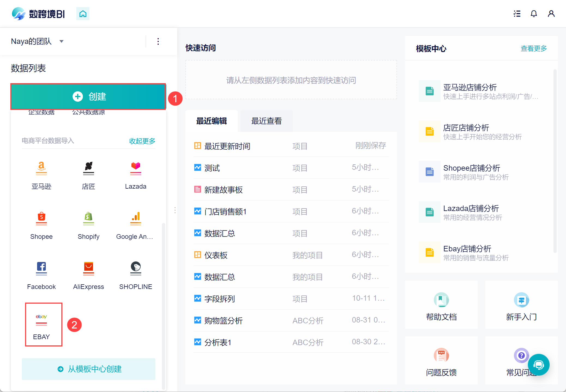Click the home icon in the top bar
This screenshot has width=566, height=392.
[x=83, y=14]
